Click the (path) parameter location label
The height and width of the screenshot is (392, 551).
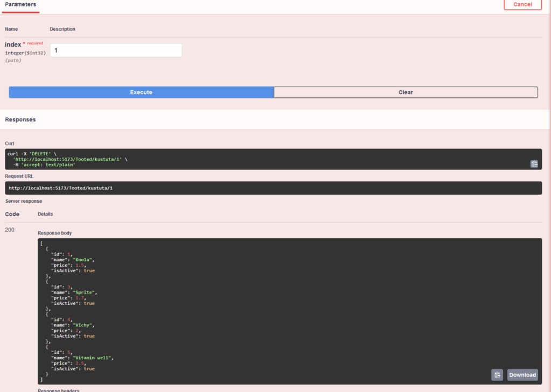13,60
